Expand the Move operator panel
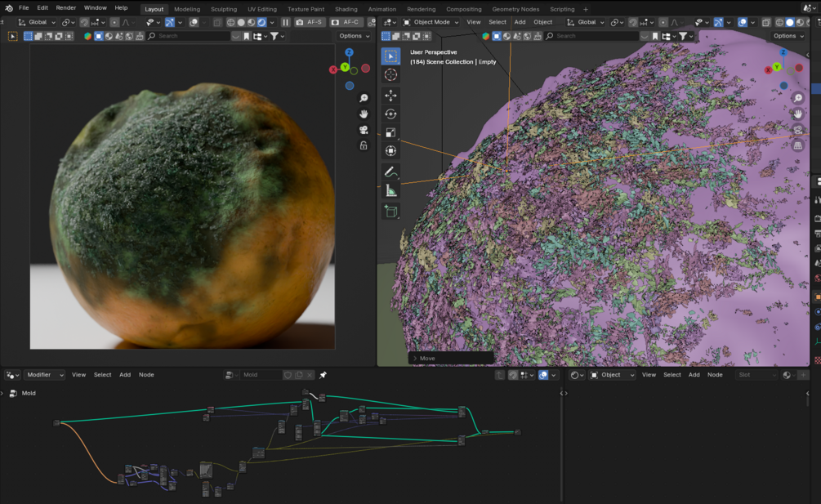 pos(451,359)
